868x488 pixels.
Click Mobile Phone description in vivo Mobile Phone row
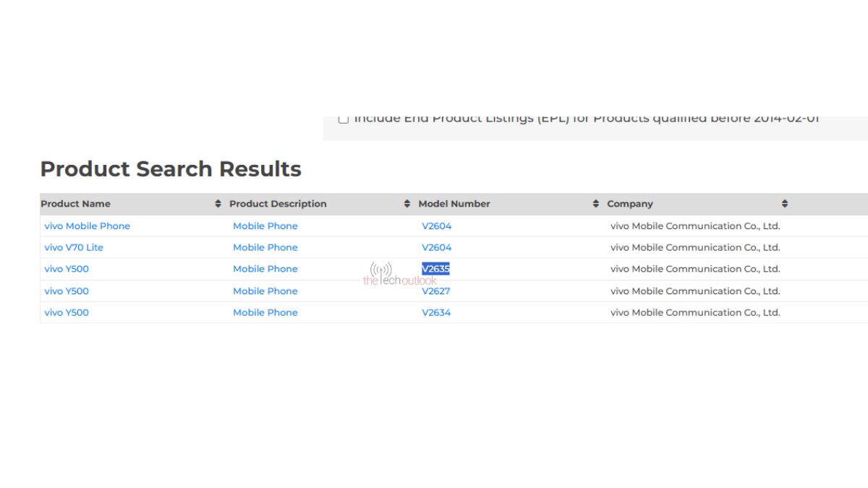[x=265, y=226]
